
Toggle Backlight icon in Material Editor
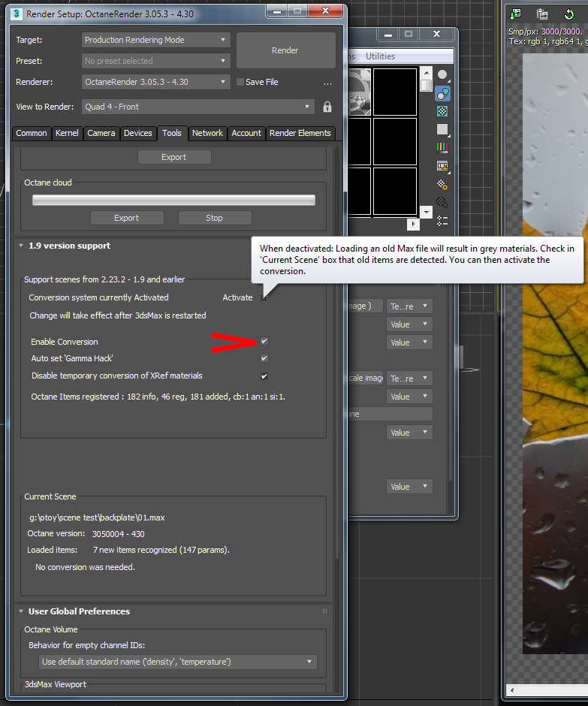tap(442, 93)
